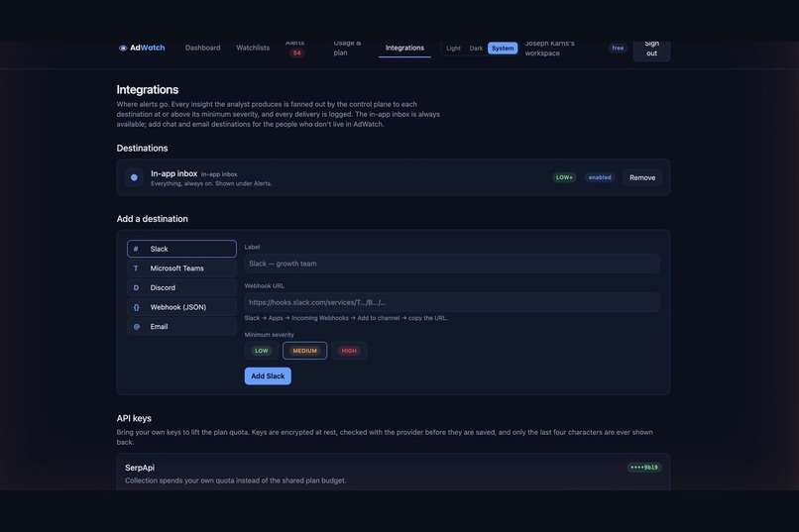
Task: Choose Discord destination type
Action: click(181, 287)
